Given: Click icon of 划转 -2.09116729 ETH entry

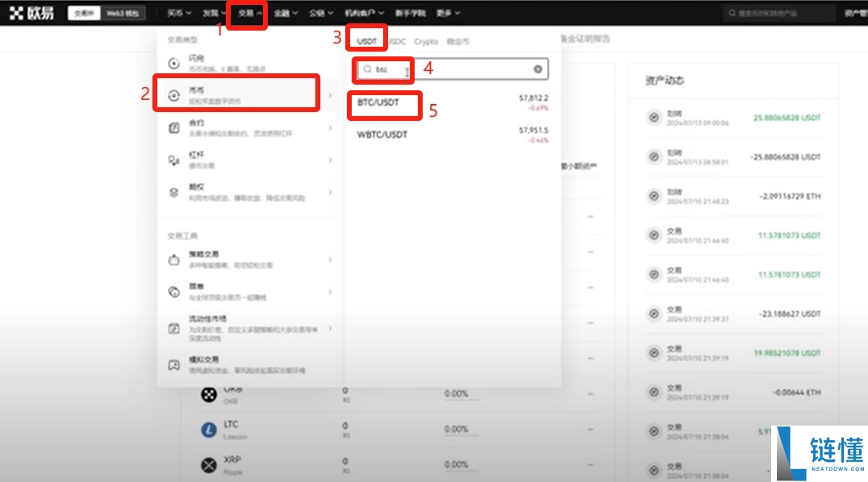Looking at the screenshot, I should [653, 196].
